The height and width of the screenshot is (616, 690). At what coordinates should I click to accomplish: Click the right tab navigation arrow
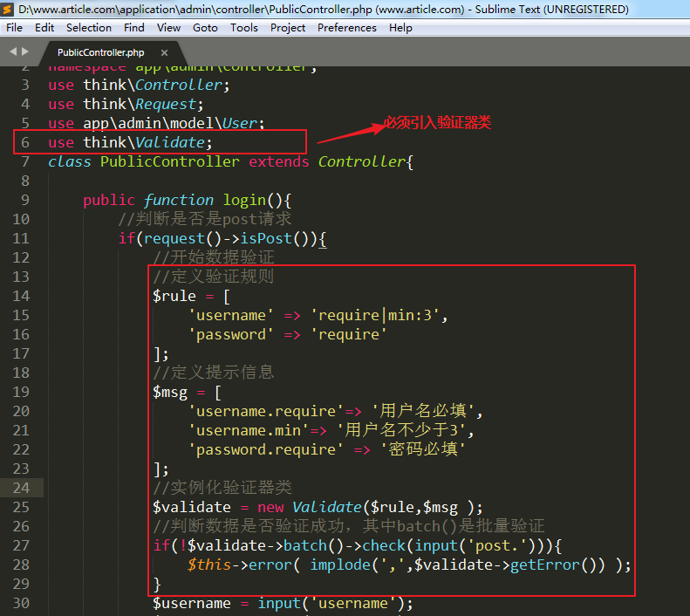pos(25,51)
